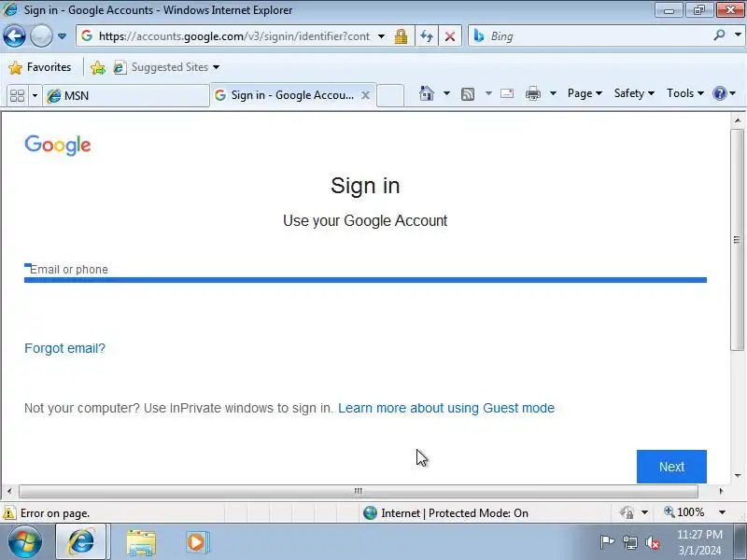747x560 pixels.
Task: Open Action Center flag tray icon
Action: pos(606,542)
